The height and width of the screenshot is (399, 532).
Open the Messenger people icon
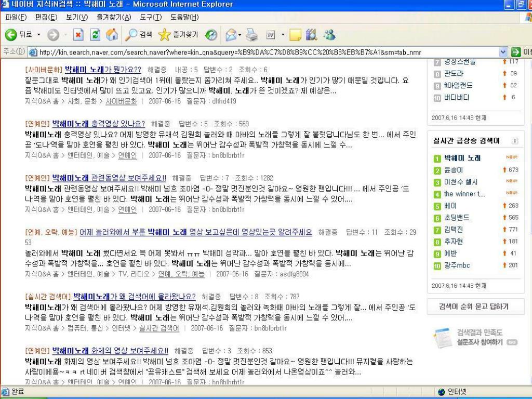pyautogui.click(x=329, y=35)
